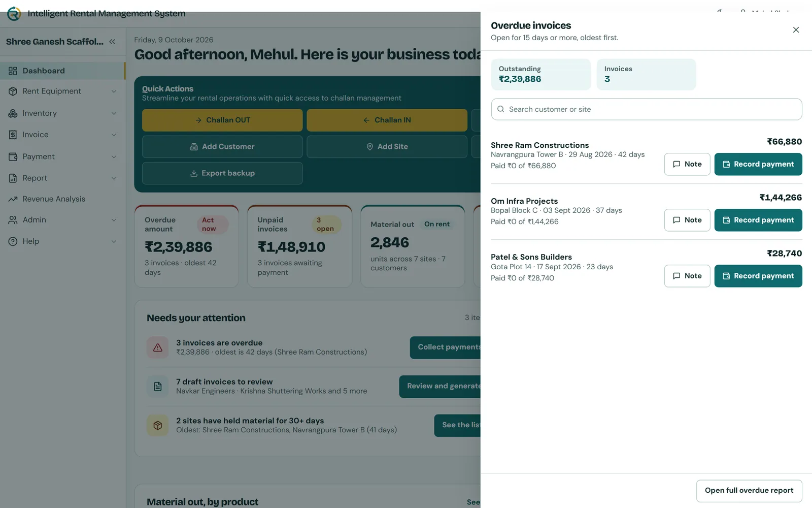Click the document icon beside draft invoices
This screenshot has height=508, width=812.
(158, 387)
